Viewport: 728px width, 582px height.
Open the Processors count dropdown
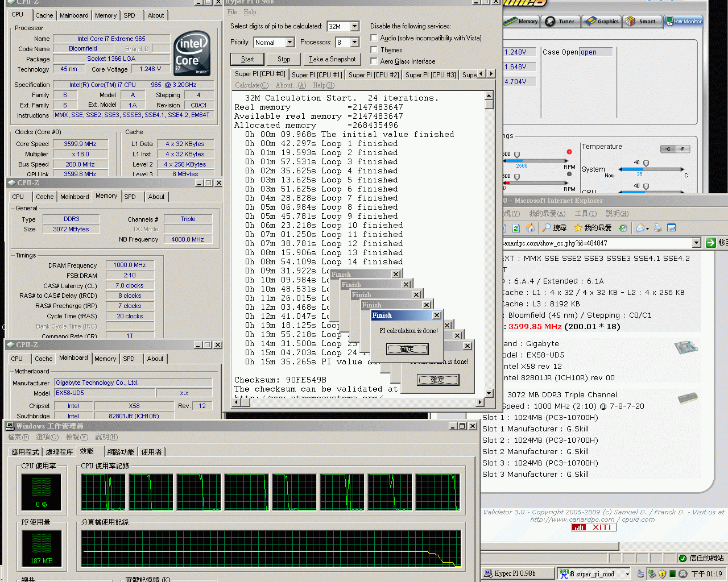click(355, 42)
